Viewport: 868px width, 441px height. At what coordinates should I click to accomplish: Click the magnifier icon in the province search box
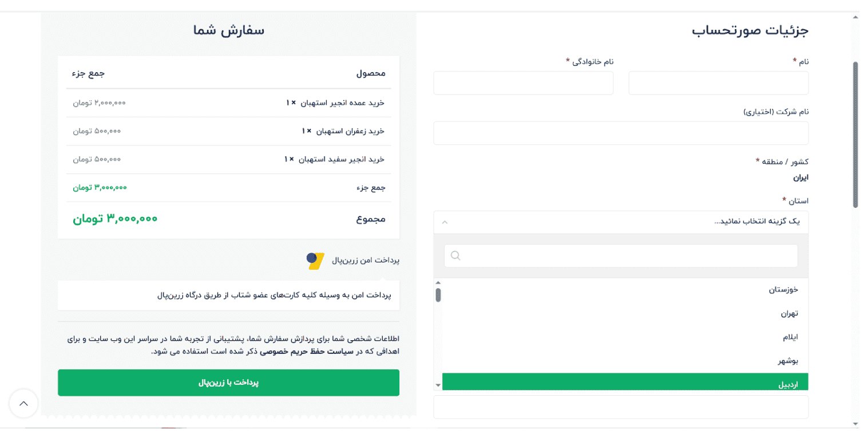pyautogui.click(x=455, y=256)
